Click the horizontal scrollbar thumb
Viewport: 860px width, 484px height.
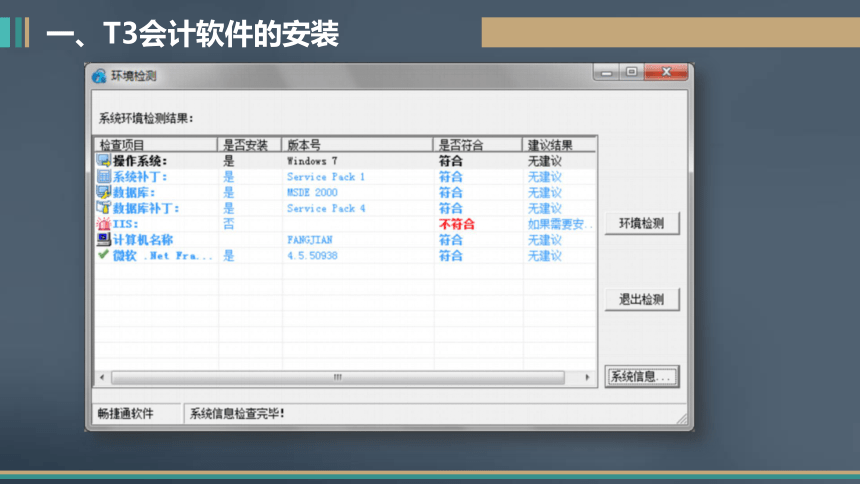click(338, 378)
